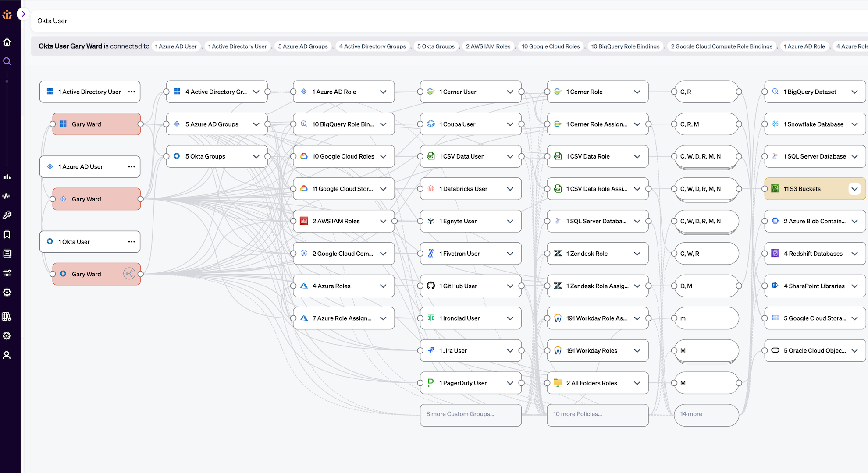
Task: Click the user profile icon in sidebar
Action: pyautogui.click(x=7, y=355)
